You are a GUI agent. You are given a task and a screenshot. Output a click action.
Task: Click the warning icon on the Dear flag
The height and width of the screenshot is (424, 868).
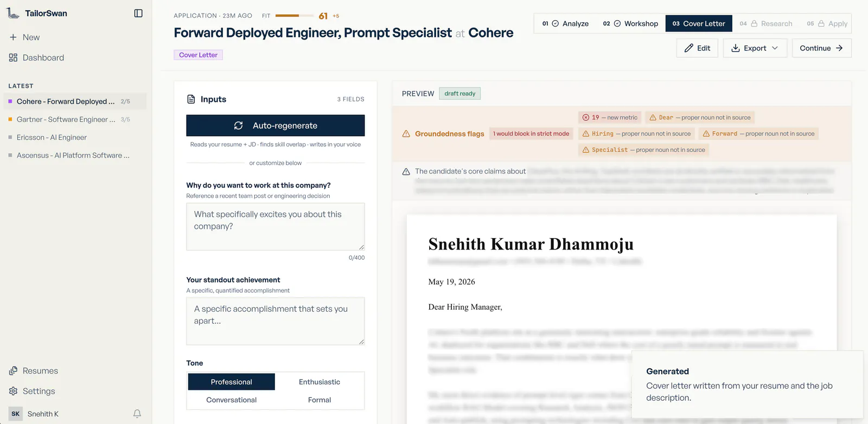tap(653, 118)
